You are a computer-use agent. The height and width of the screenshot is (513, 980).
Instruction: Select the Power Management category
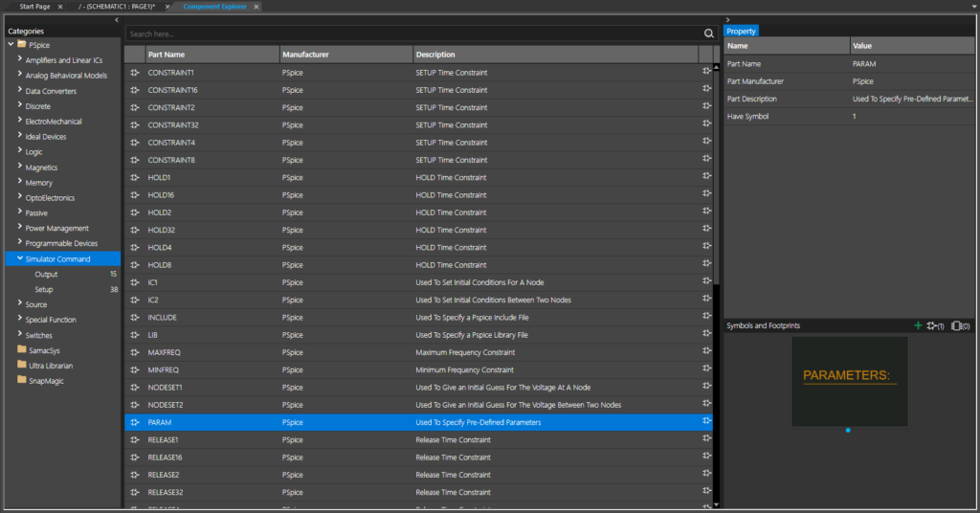(56, 228)
